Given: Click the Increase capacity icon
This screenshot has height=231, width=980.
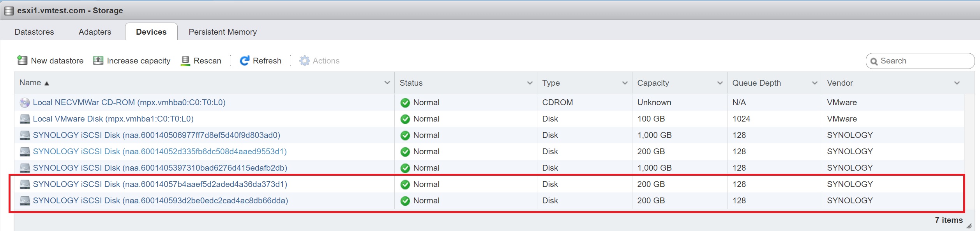Looking at the screenshot, I should click(x=98, y=60).
